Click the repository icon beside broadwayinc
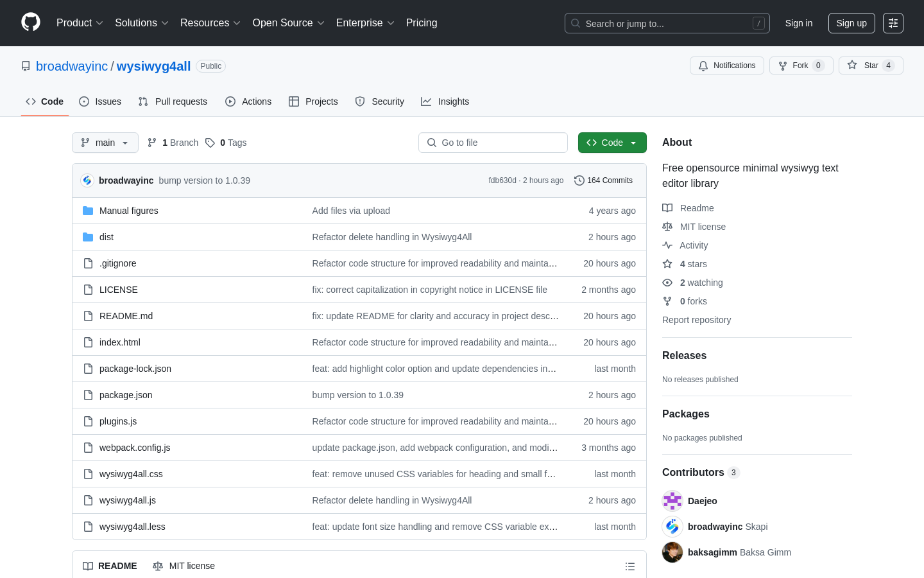Image resolution: width=924 pixels, height=578 pixels. [26, 66]
